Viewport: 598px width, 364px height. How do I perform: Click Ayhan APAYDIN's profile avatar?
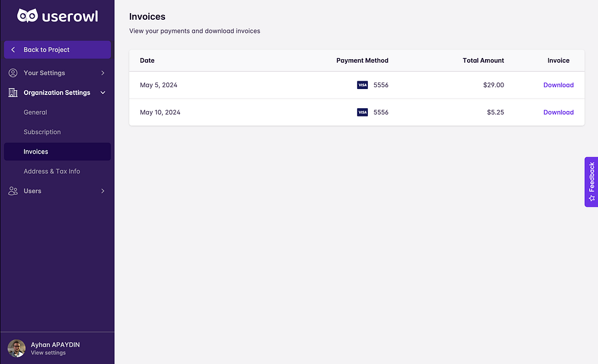[16, 348]
